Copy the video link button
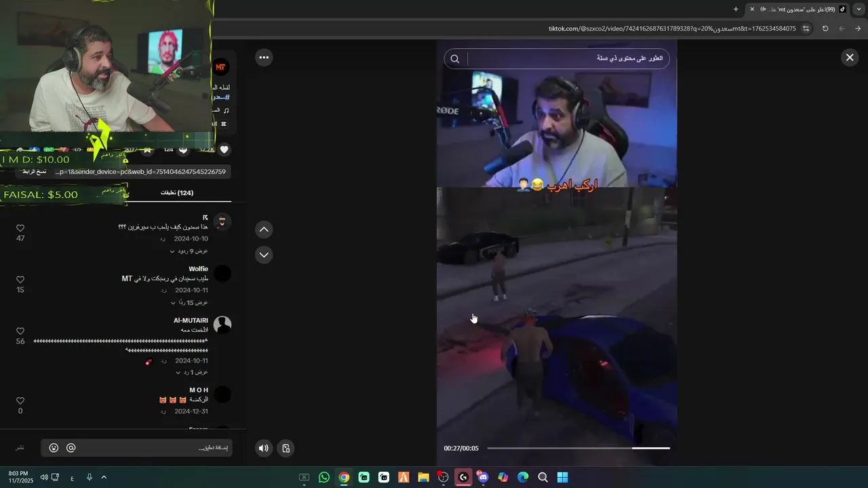868x488 pixels. pos(34,172)
